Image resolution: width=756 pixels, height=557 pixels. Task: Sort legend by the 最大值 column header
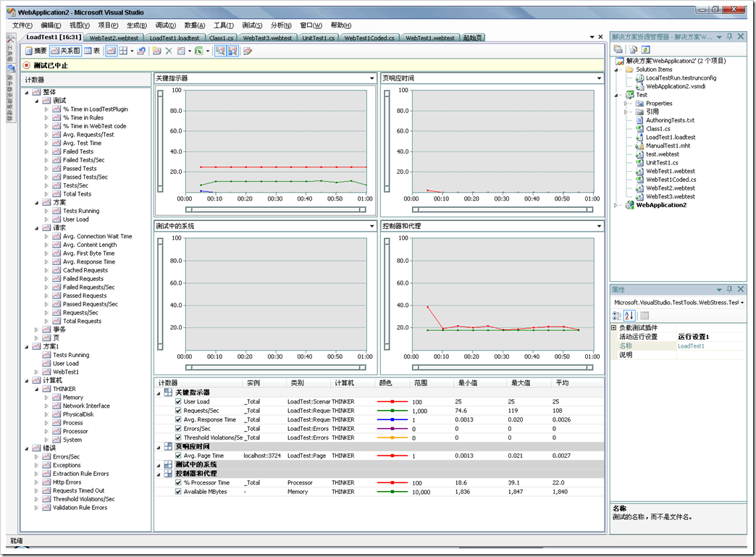[528, 382]
